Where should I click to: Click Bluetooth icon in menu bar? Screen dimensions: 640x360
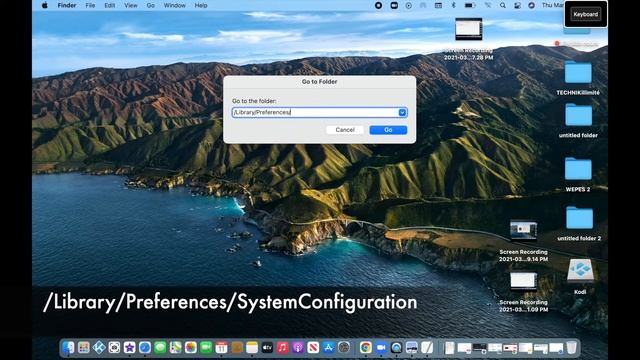453,5
